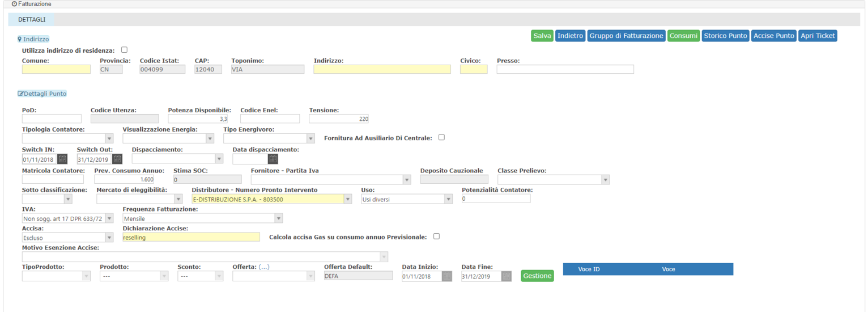Image resolution: width=868 pixels, height=312 pixels.
Task: Focus the Potenza Disponibile field
Action: click(x=198, y=119)
